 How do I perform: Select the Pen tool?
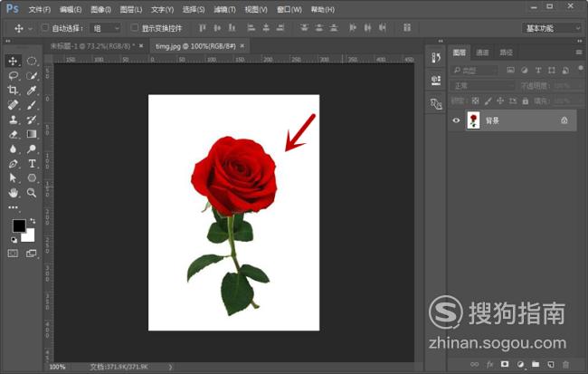14,164
